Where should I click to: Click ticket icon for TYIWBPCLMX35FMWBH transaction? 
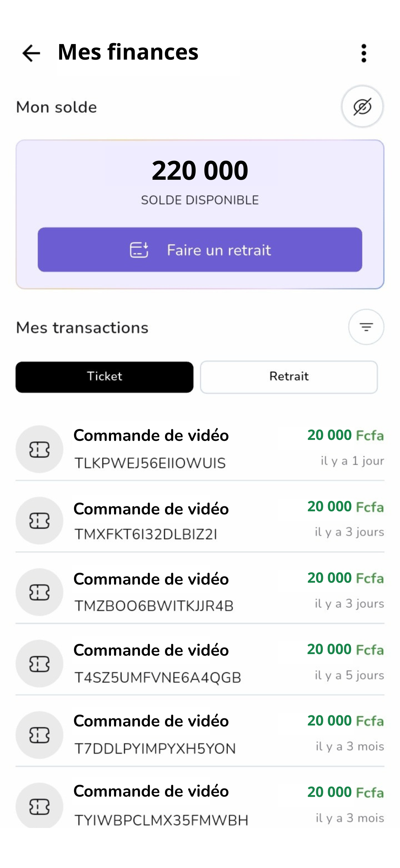point(39,806)
